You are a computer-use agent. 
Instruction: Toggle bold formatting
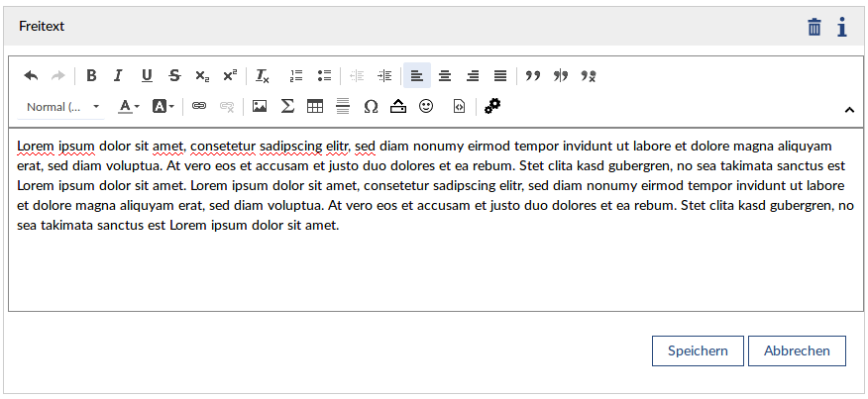click(91, 75)
